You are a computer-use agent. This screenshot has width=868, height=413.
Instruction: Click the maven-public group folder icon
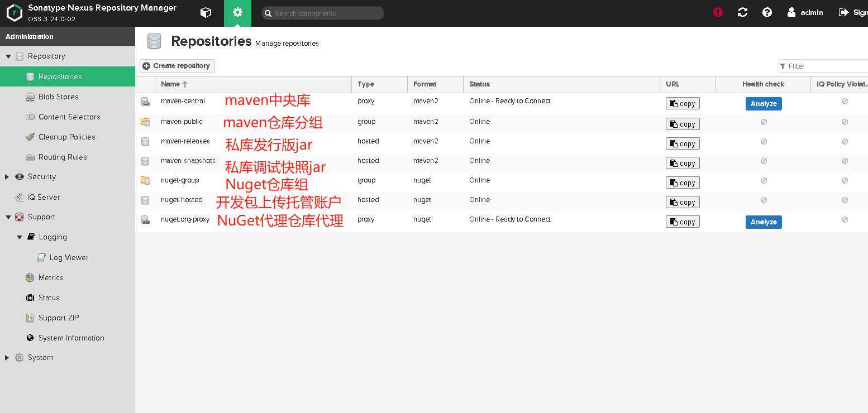[145, 122]
